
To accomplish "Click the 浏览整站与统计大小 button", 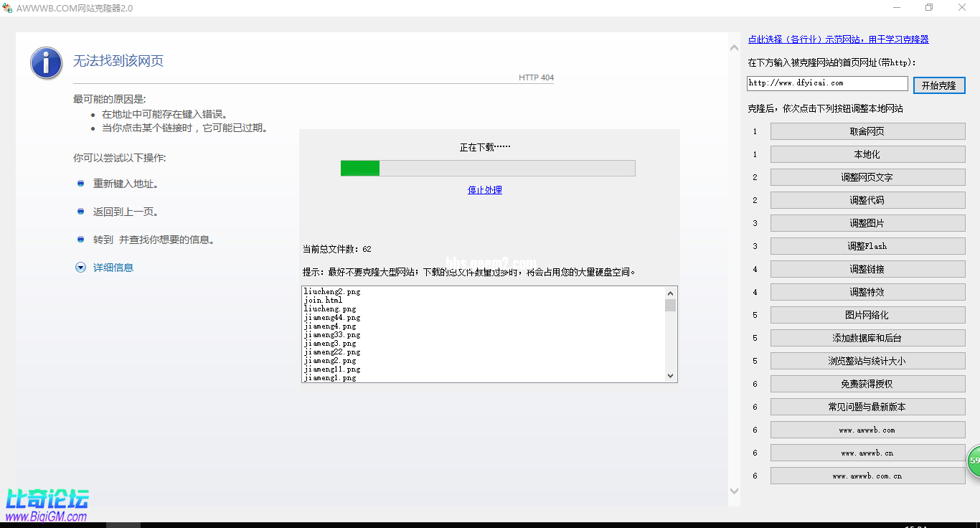I will pos(867,361).
